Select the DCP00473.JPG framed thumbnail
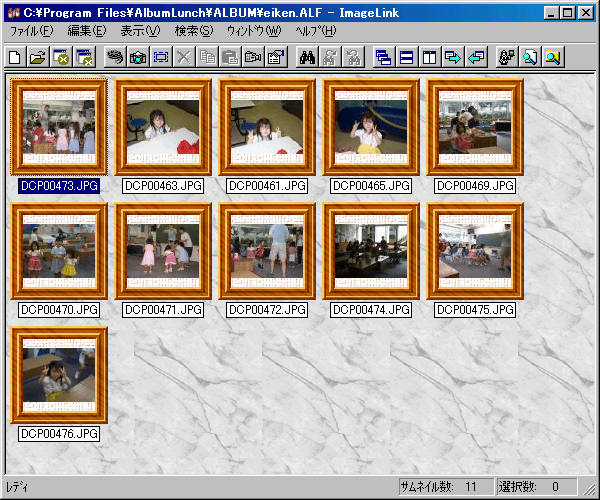This screenshot has height=500, width=600. [59, 127]
